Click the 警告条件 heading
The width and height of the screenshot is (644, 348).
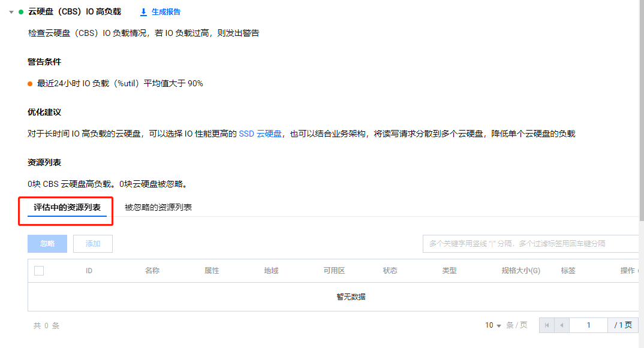tap(44, 62)
